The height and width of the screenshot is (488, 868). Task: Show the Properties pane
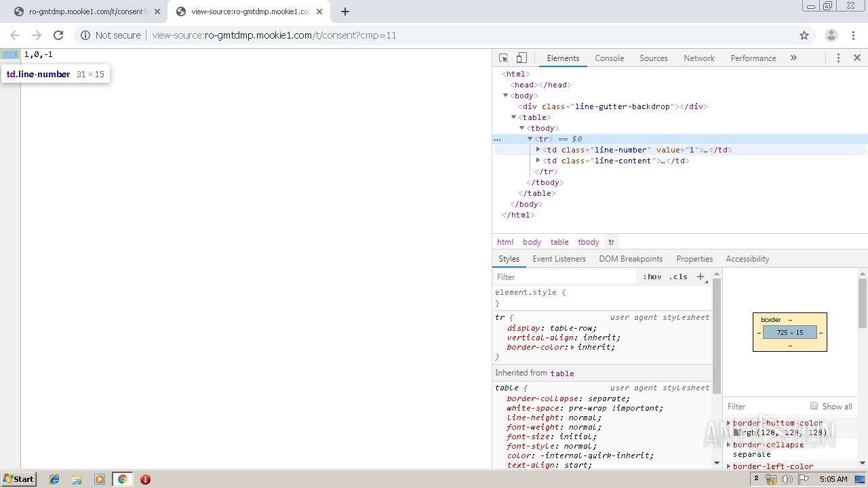click(694, 259)
